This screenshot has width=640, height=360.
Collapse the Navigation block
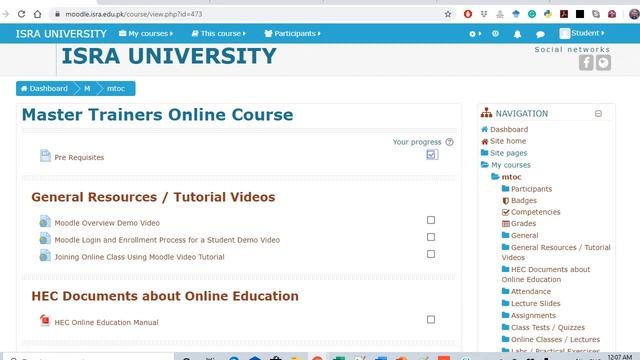pos(598,113)
